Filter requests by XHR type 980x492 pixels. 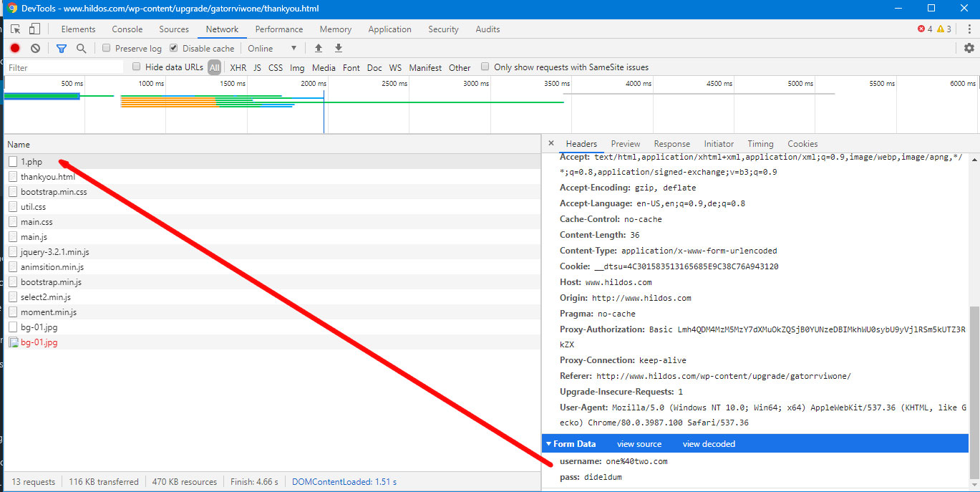click(238, 67)
